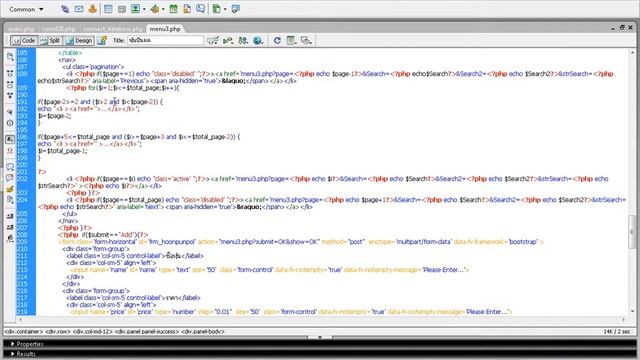Collapse Full Tag in coding toolbar
Image resolution: width=640 pixels, height=360 pixels.
coord(10,73)
